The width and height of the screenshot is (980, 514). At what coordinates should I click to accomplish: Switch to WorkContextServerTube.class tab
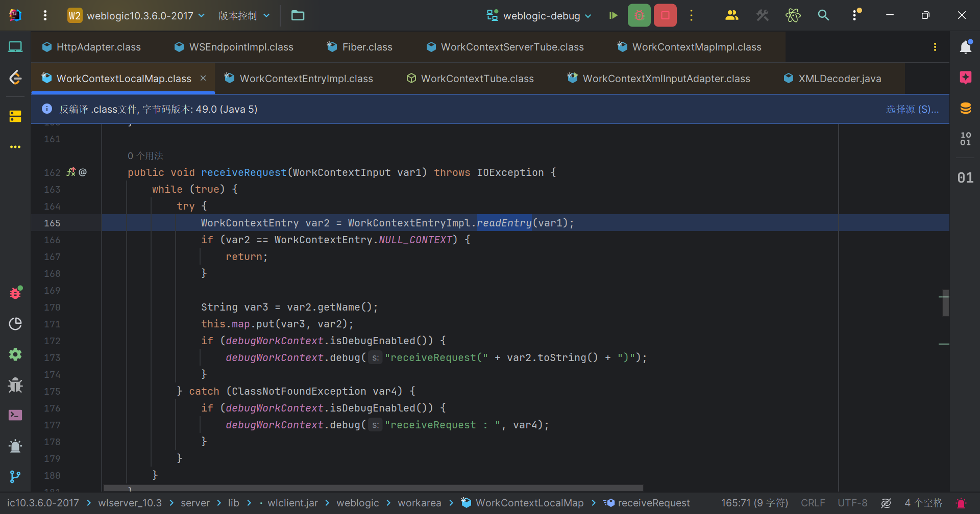click(505, 47)
